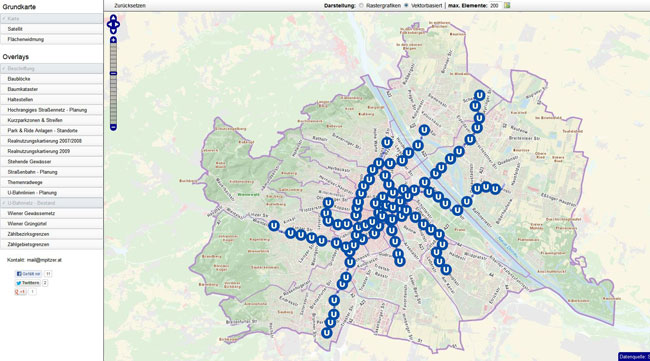
Task: Select the Rastergrafiken radio button
Action: click(x=361, y=5)
